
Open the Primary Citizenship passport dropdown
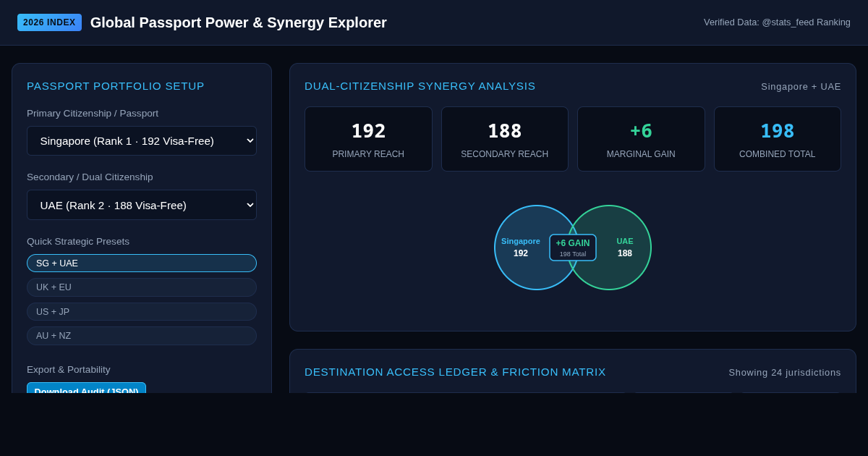[142, 140]
